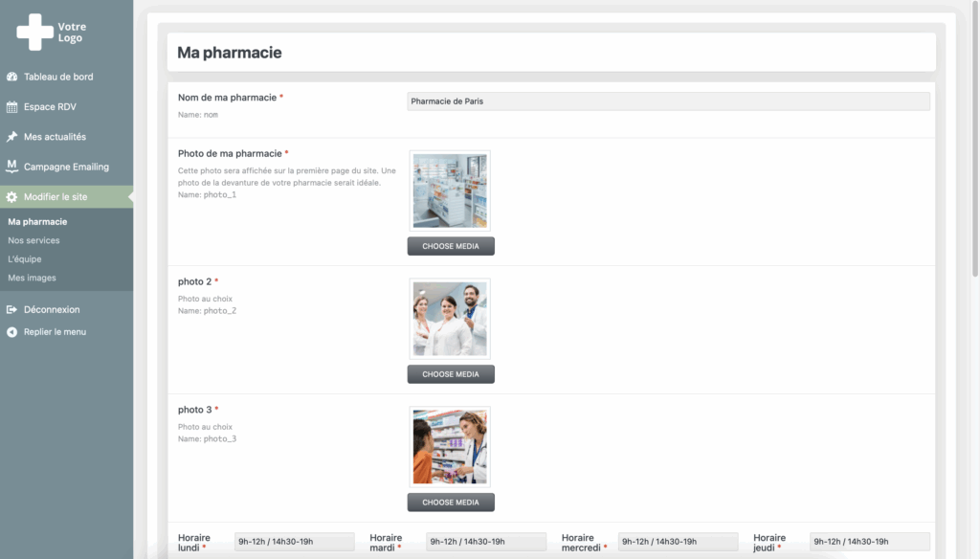Click the 'Name: photo_1' text
980x559 pixels.
207,195
